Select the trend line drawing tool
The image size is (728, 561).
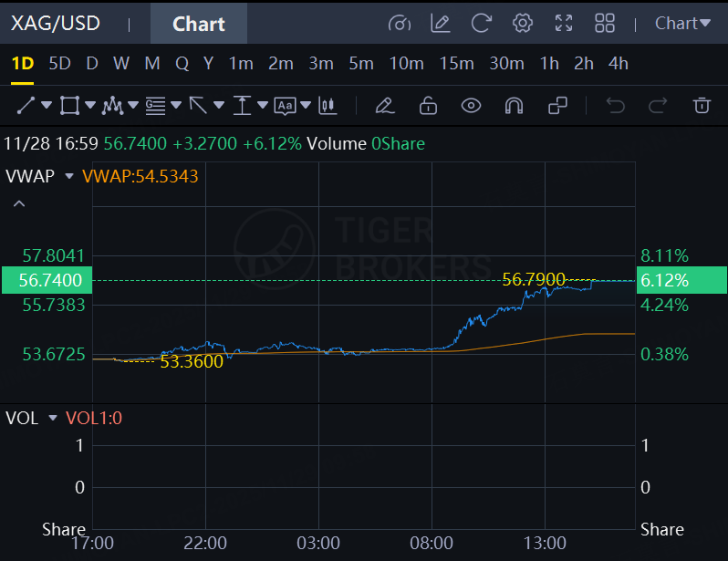[x=26, y=106]
